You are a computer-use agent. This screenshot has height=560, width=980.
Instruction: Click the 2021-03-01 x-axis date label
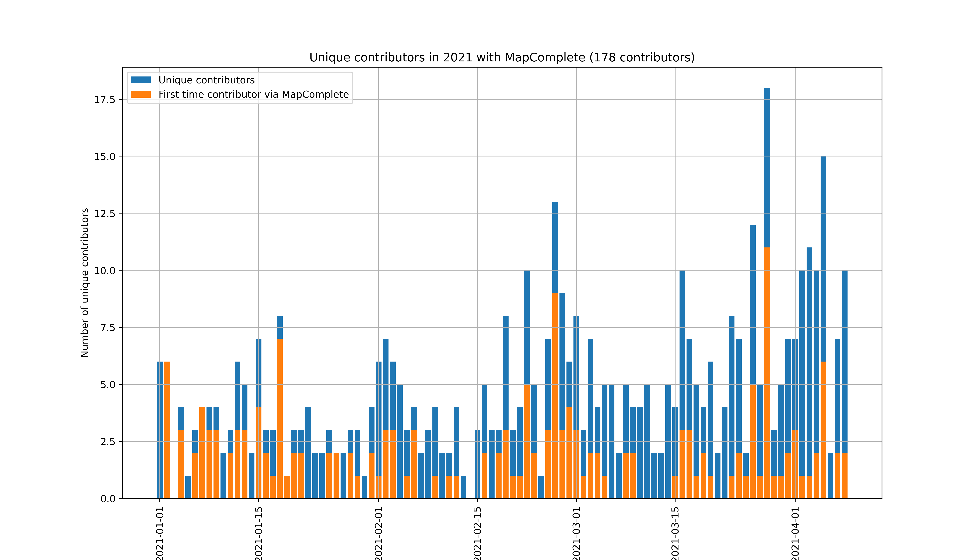pyautogui.click(x=577, y=533)
